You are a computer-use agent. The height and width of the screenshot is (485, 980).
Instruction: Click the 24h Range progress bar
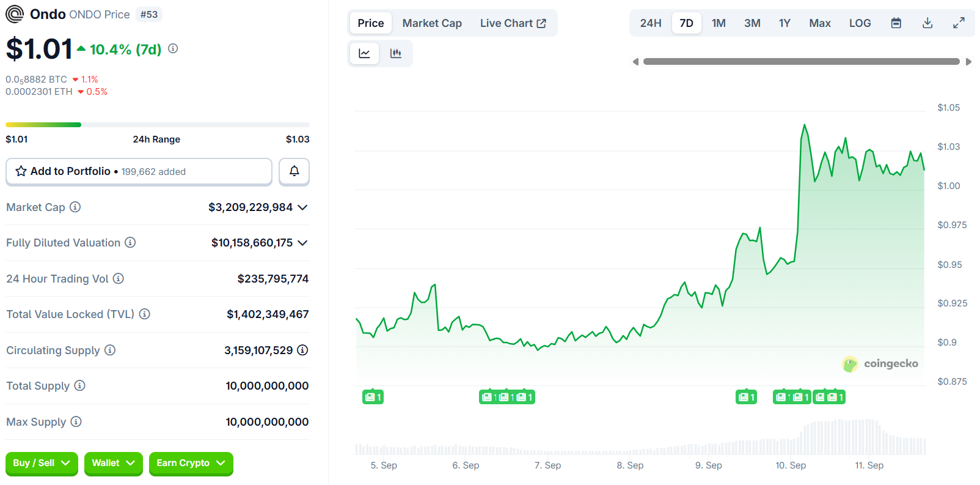coord(158,125)
